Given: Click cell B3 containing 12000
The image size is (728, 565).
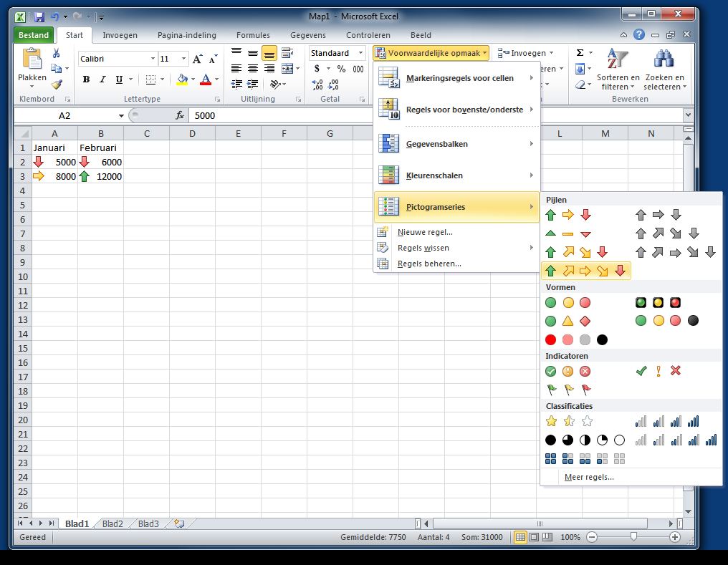Looking at the screenshot, I should 100,176.
